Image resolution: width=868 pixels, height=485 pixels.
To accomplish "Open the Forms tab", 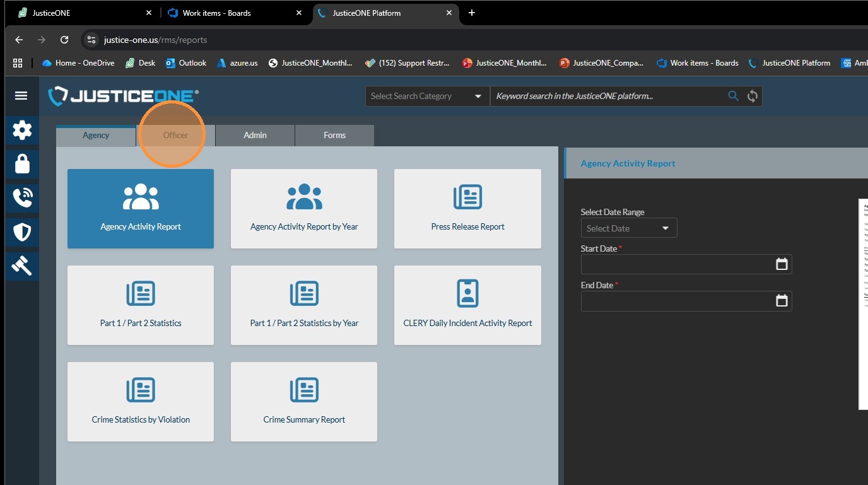I will point(334,135).
